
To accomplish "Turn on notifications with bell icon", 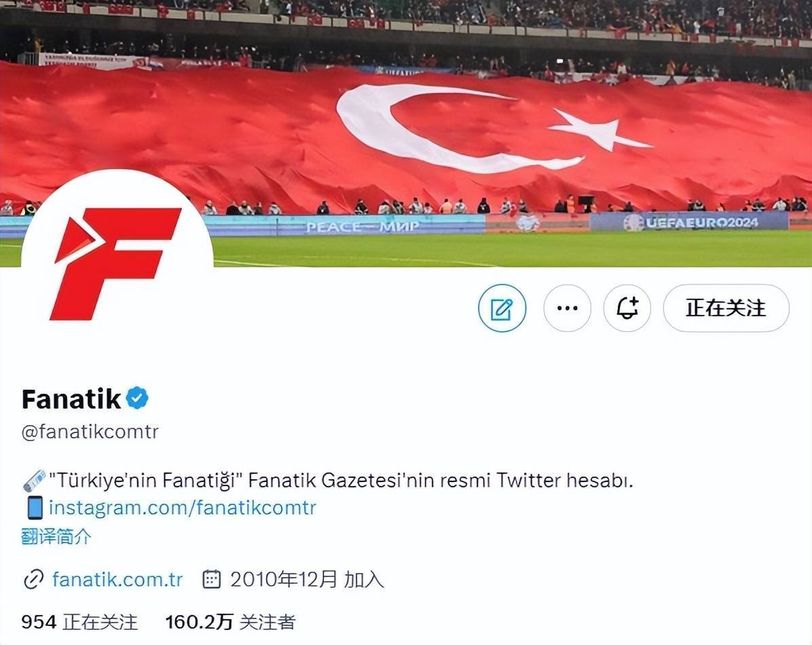I will click(x=627, y=308).
